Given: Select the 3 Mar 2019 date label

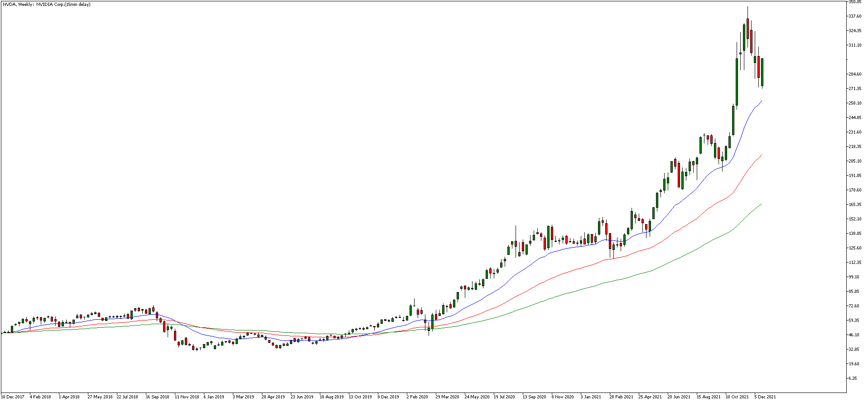Looking at the screenshot, I should click(243, 397).
